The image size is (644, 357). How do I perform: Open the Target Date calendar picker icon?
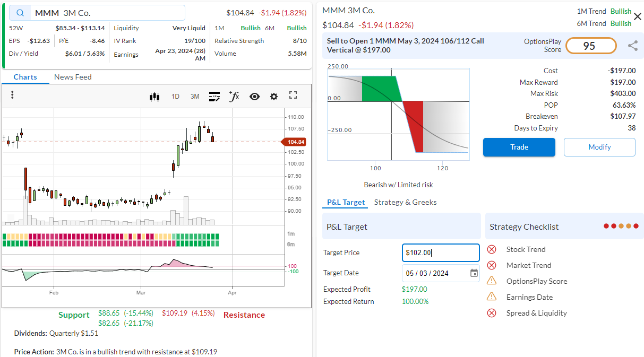click(x=474, y=273)
